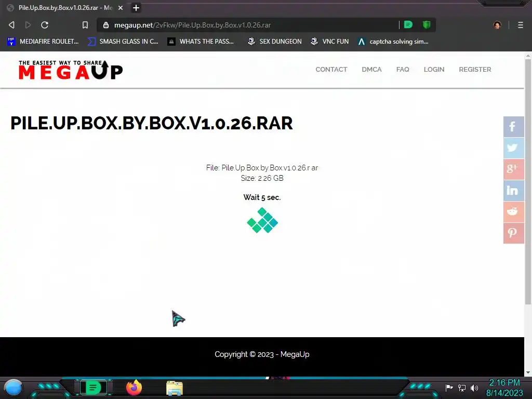Viewport: 532px width, 399px height.
Task: Open the green shield extension icon
Action: [x=427, y=24]
